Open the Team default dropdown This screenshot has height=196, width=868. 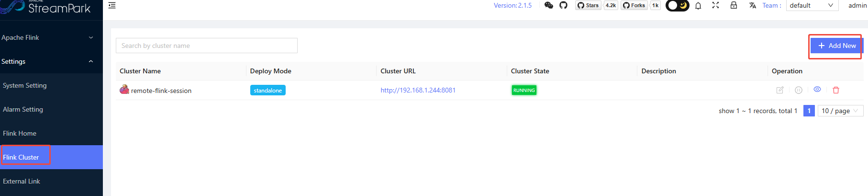812,5
